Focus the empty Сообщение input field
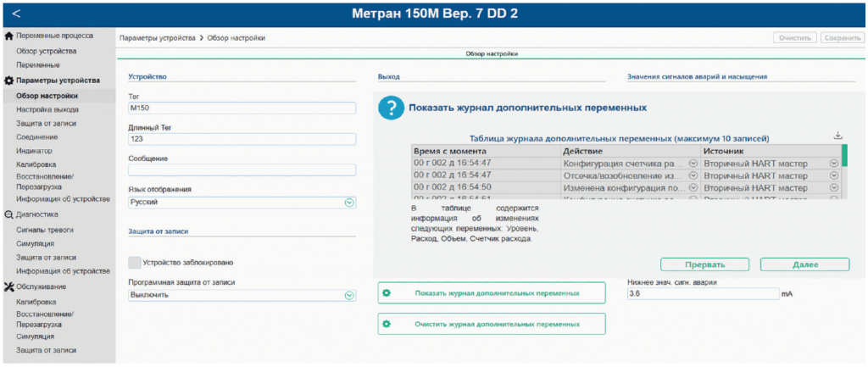Image resolution: width=868 pixels, height=367 pixels. (242, 170)
